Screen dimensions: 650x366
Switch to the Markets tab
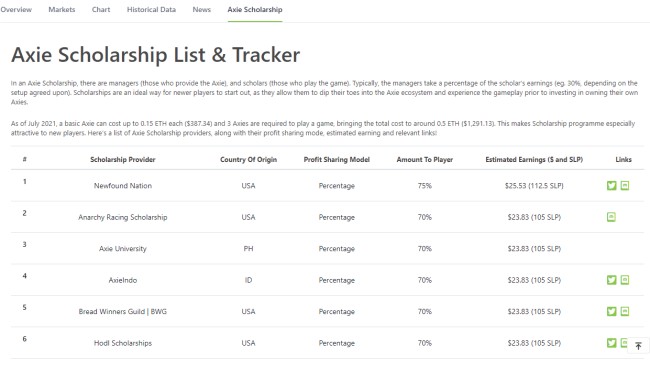pos(62,10)
